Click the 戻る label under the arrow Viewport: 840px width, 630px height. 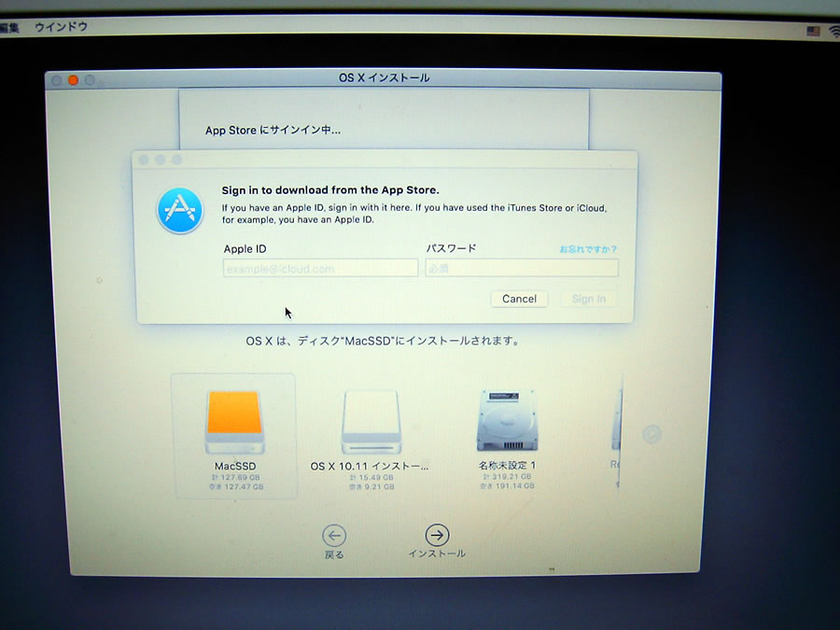[334, 554]
